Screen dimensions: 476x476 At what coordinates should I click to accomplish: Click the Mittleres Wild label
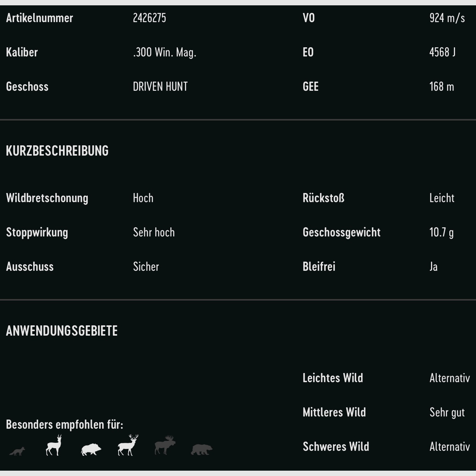point(334,412)
